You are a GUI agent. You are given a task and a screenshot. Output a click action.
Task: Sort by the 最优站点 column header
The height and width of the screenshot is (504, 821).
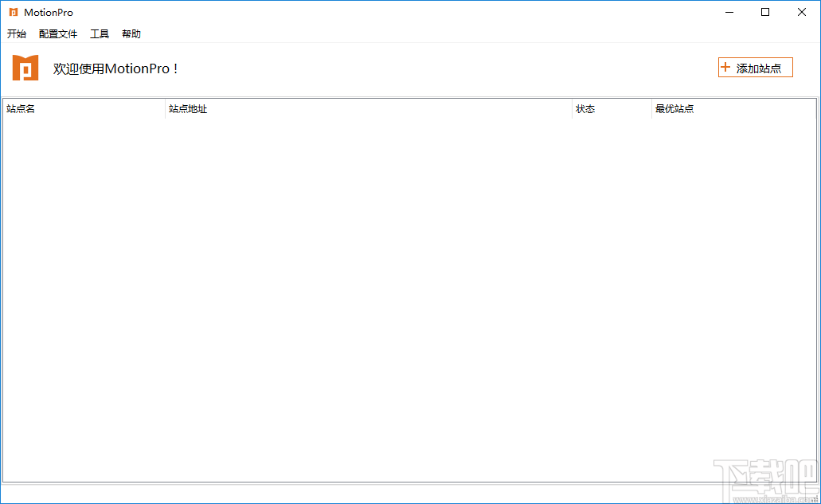pos(733,109)
